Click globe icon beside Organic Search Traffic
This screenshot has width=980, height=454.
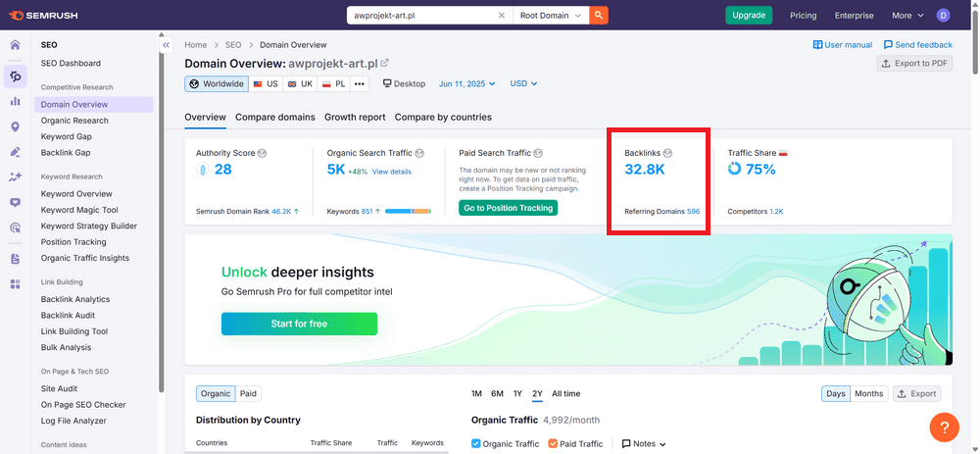419,153
